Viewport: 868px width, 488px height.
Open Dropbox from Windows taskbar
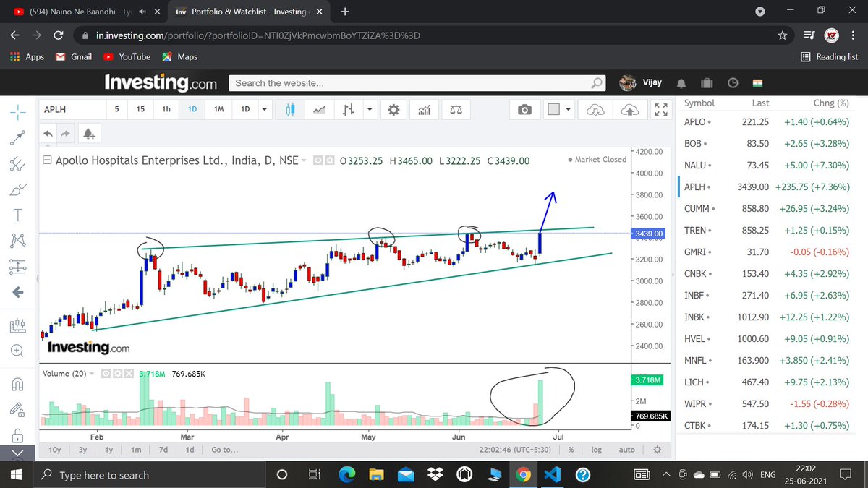435,475
